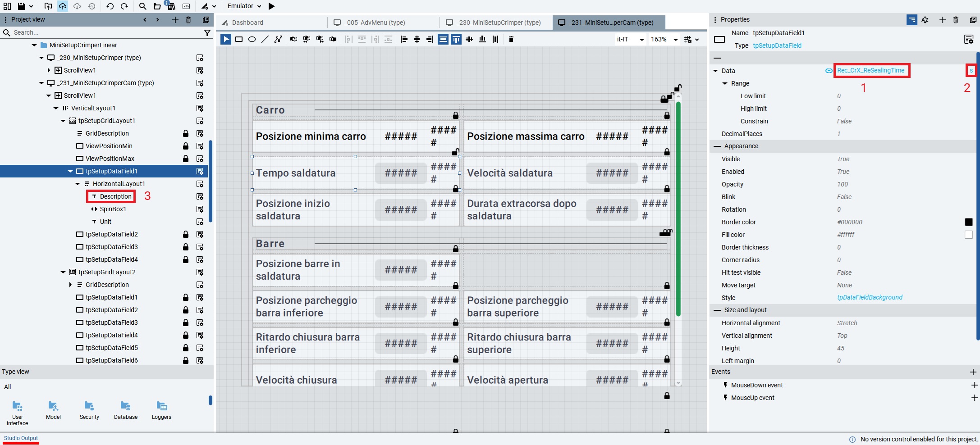This screenshot has width=980, height=445.
Task: Delete selected object using editor trash icon
Action: pyautogui.click(x=511, y=39)
